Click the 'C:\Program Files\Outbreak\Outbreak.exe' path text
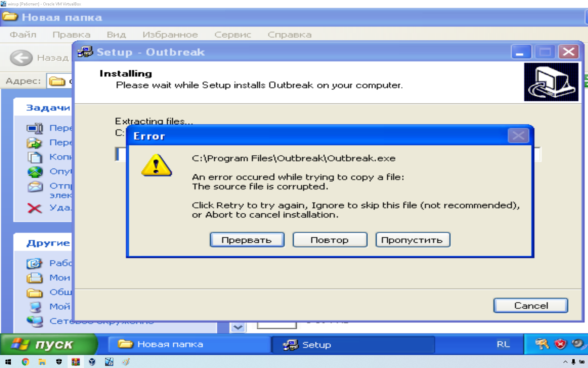 click(293, 158)
